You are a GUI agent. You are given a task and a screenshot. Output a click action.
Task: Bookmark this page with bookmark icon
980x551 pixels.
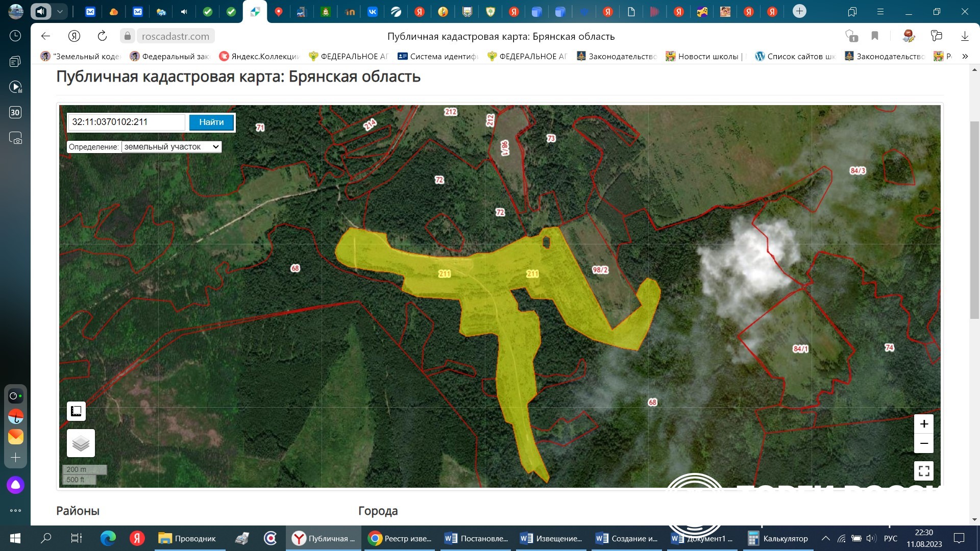point(874,36)
